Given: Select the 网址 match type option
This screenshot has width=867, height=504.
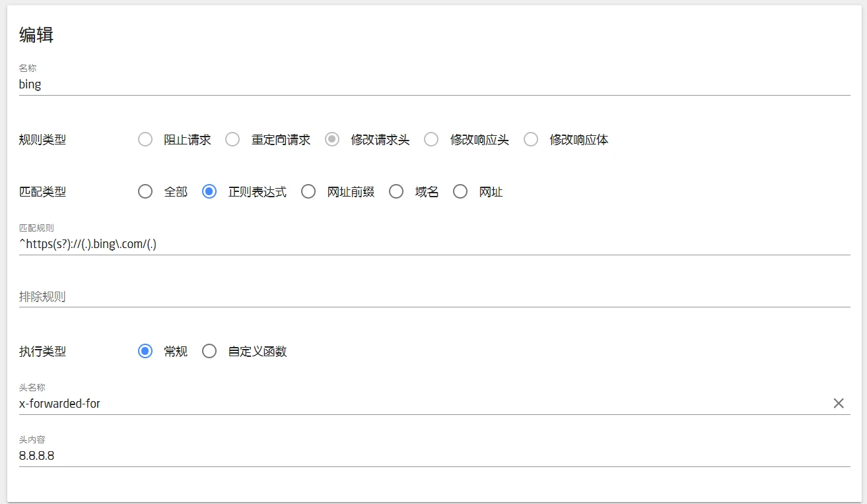Looking at the screenshot, I should click(460, 192).
